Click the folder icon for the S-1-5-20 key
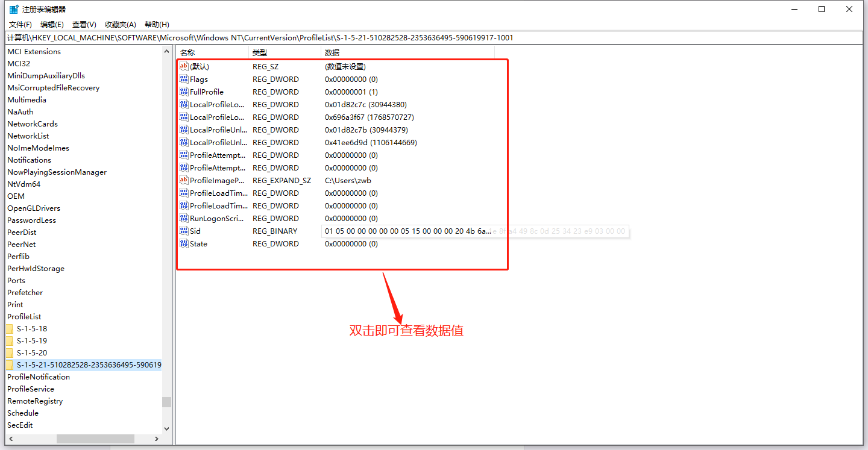Viewport: 868px width, 450px height. click(x=11, y=352)
